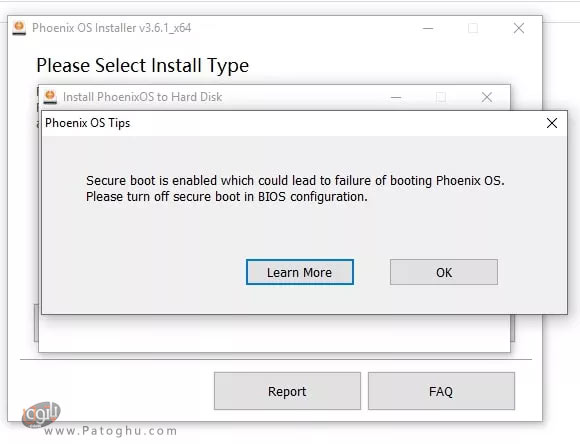Image resolution: width=580 pixels, height=444 pixels.
Task: Close the Phoenix OS Tips dialog
Action: click(x=552, y=123)
